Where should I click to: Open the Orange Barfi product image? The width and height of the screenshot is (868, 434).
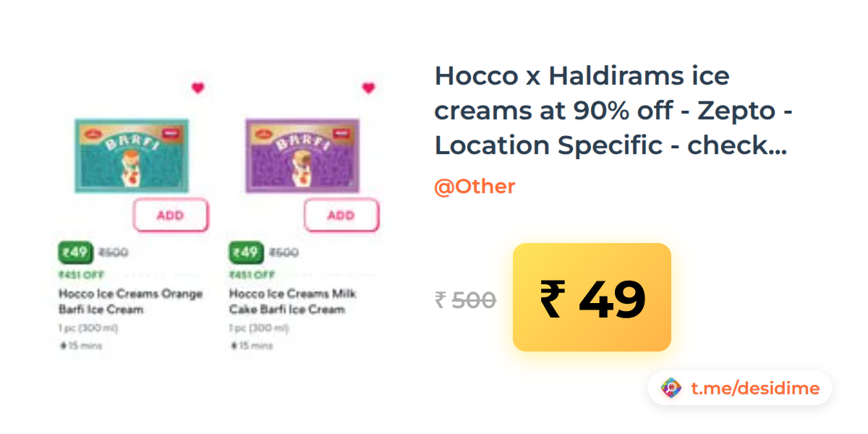(132, 156)
